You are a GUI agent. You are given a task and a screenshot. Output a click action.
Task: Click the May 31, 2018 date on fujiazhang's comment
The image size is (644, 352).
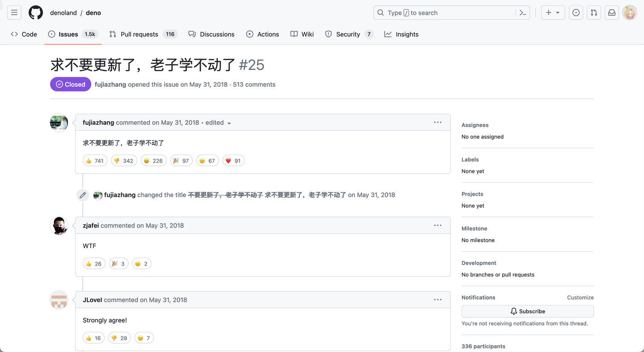point(180,122)
